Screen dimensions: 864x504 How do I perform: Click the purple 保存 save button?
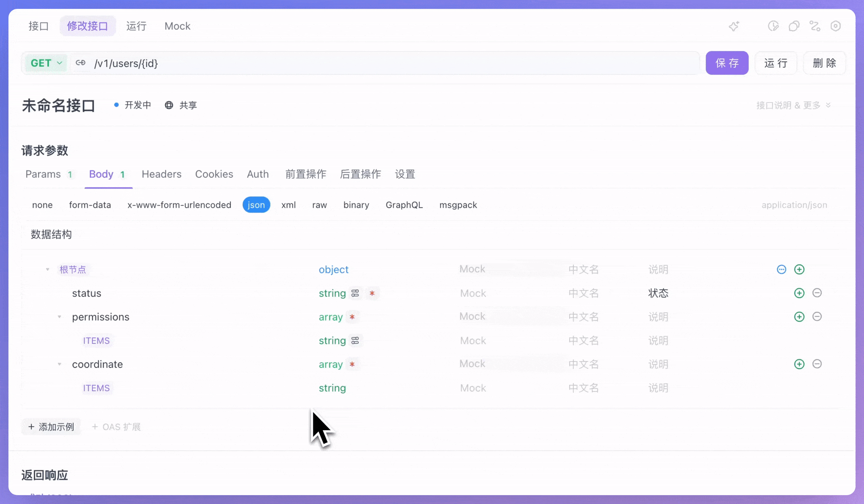(x=726, y=63)
